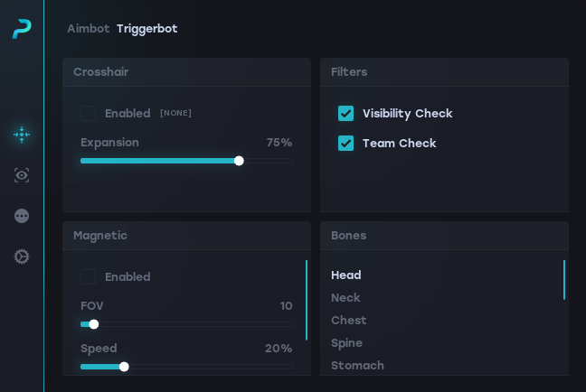Open the visuals eye scan sidebar section

pyautogui.click(x=22, y=175)
